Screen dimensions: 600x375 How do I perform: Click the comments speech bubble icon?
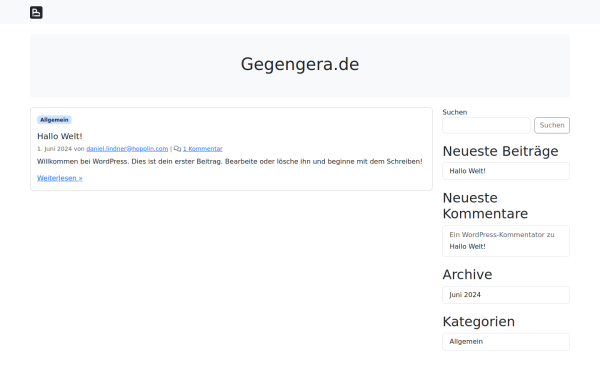pyautogui.click(x=177, y=149)
